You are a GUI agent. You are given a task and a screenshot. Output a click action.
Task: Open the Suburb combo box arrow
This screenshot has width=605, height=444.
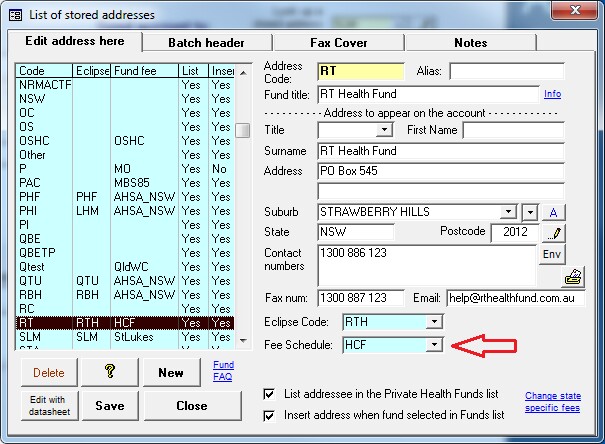[509, 211]
